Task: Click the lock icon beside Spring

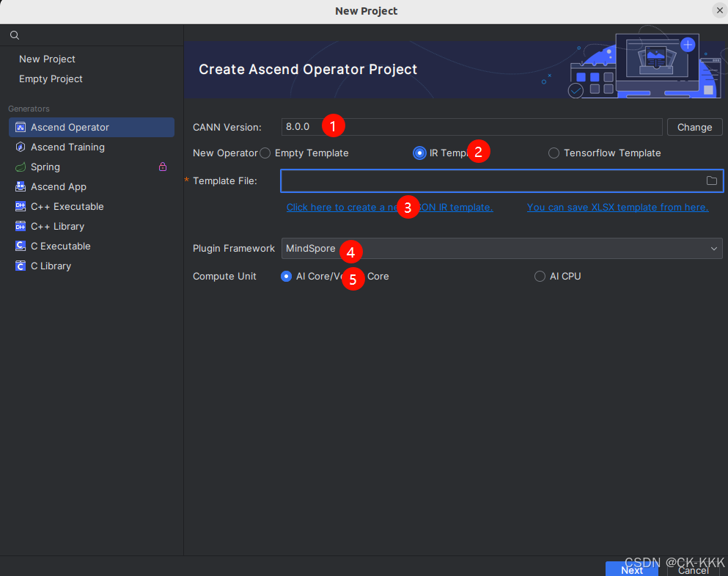Action: pyautogui.click(x=163, y=167)
